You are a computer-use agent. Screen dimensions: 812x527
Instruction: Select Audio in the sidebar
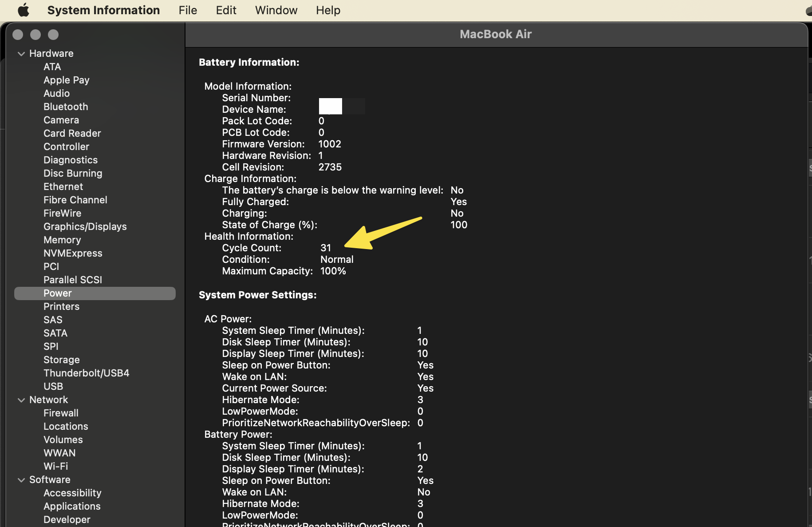coord(56,93)
